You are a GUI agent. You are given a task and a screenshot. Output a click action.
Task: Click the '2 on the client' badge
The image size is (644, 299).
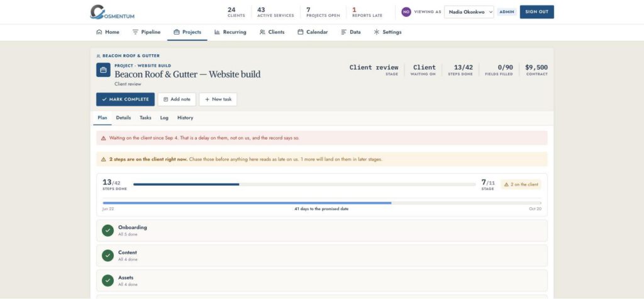pos(521,184)
